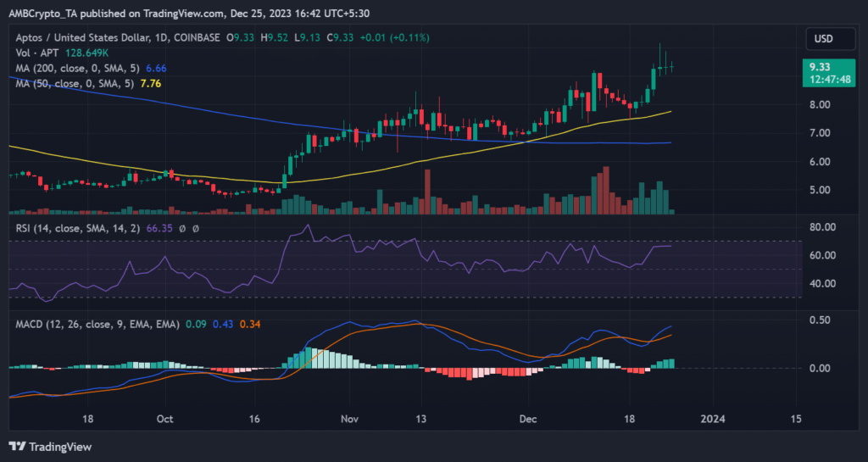Click the 2024 label on time axis

pos(712,419)
